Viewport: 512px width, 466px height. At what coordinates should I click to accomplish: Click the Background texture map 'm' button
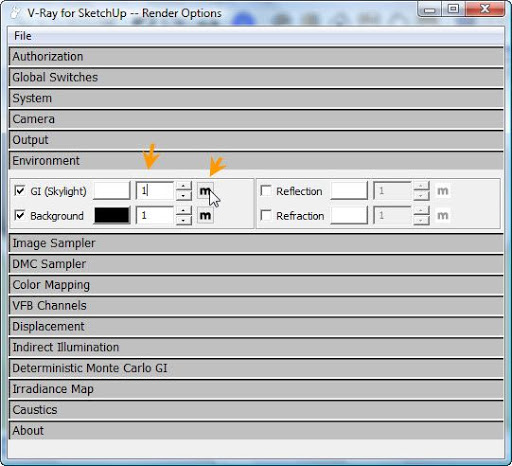click(205, 215)
